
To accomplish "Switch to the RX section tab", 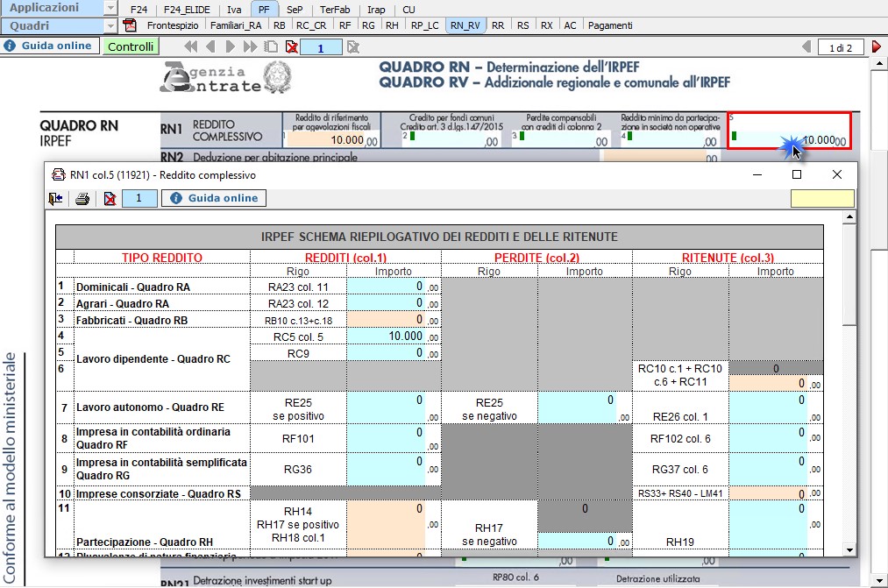I will [546, 25].
